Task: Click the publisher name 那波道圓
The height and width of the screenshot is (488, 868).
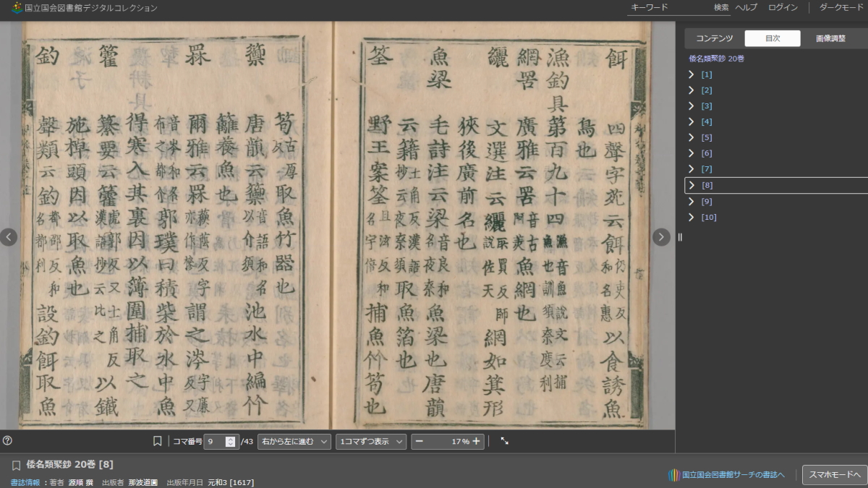Action: coord(142,482)
